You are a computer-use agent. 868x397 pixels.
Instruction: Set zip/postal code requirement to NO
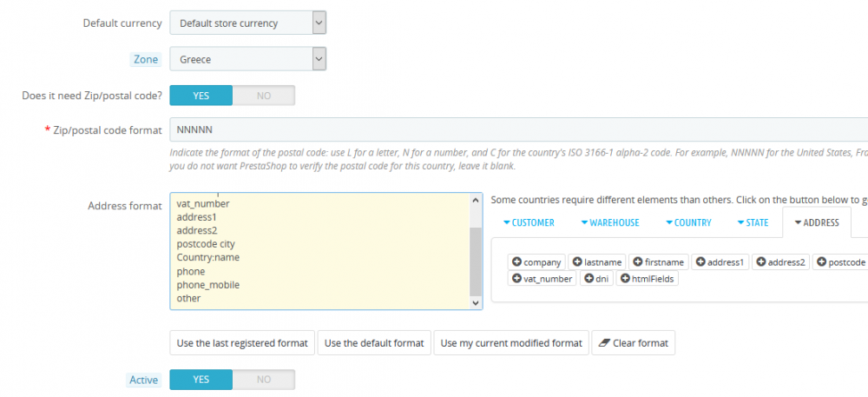[264, 95]
